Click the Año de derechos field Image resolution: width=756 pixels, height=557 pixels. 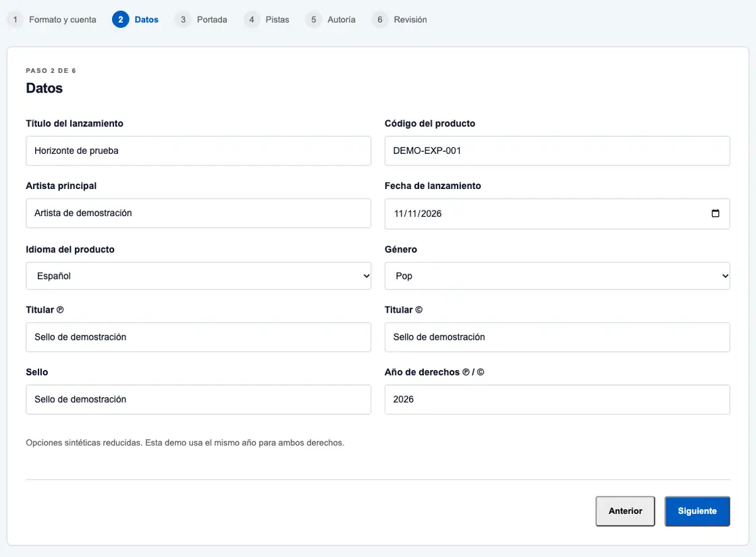click(557, 399)
